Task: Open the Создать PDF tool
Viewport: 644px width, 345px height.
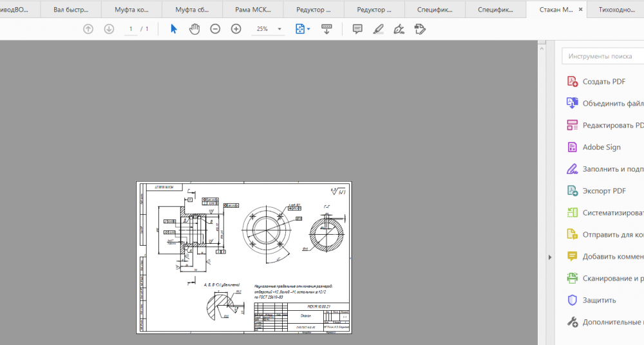Action: coord(603,81)
